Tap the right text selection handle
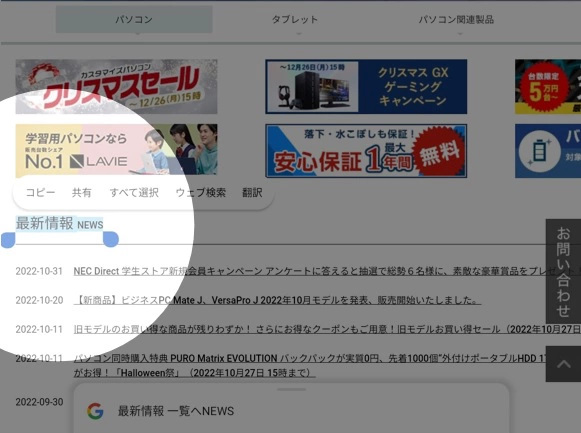 pyautogui.click(x=111, y=239)
